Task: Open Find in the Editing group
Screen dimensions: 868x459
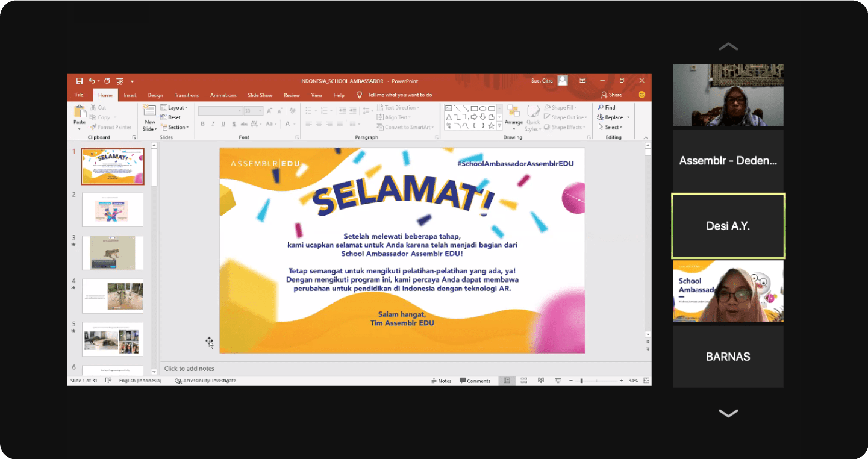Action: tap(610, 107)
